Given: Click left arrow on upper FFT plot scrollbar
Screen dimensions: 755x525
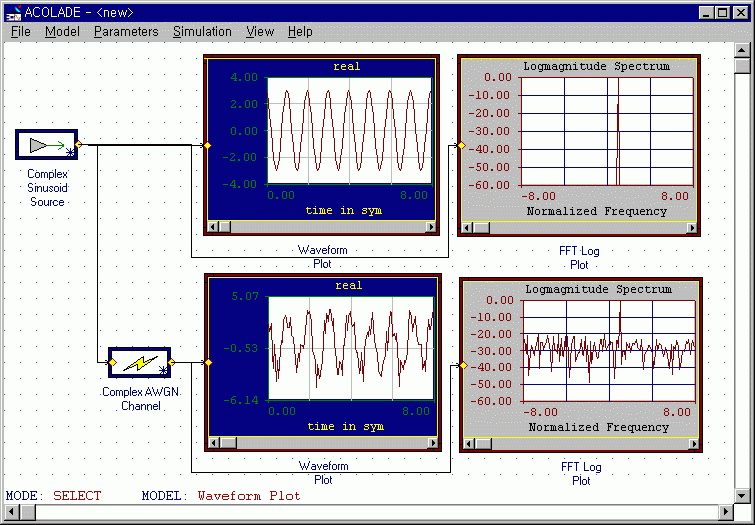Looking at the screenshot, I should [467, 228].
